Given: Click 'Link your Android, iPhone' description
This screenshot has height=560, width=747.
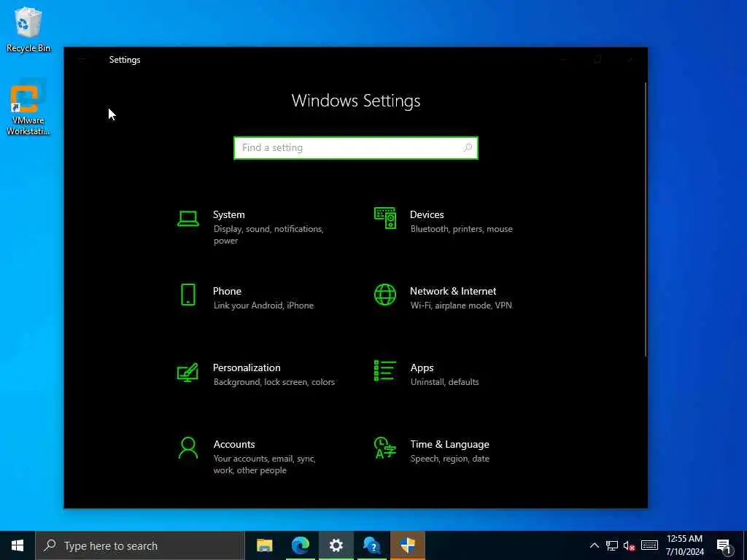Looking at the screenshot, I should 263,306.
